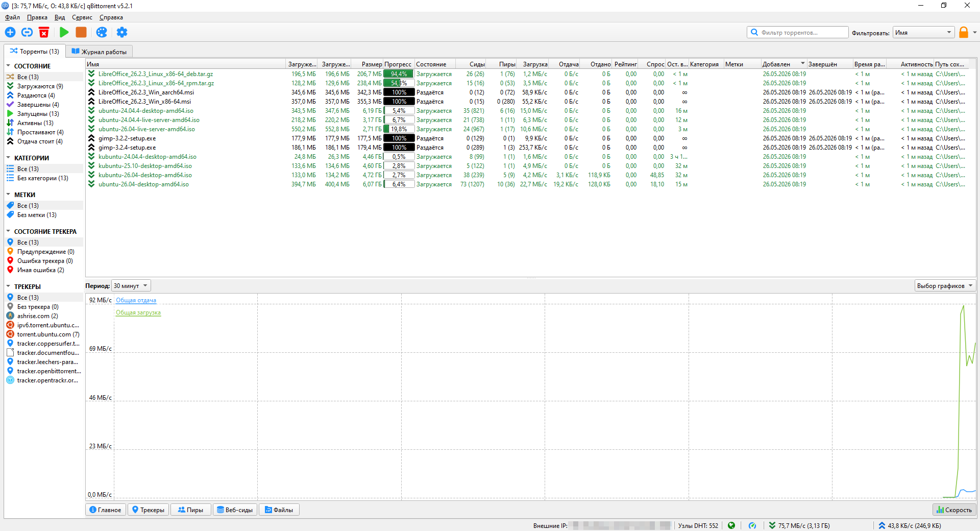Viewport: 980px width, 531px height.
Task: Select the Без метки (13) tag filter
Action: tap(44, 215)
